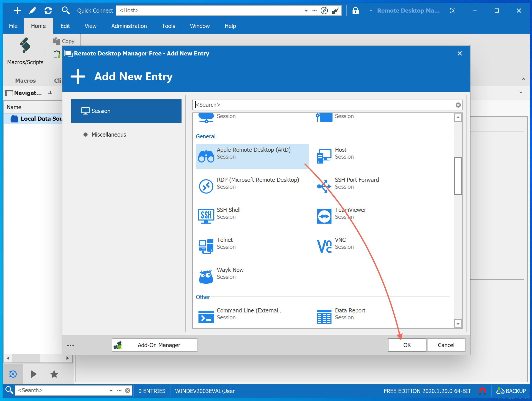The image size is (532, 401).
Task: Open the Tools menu
Action: (168, 26)
